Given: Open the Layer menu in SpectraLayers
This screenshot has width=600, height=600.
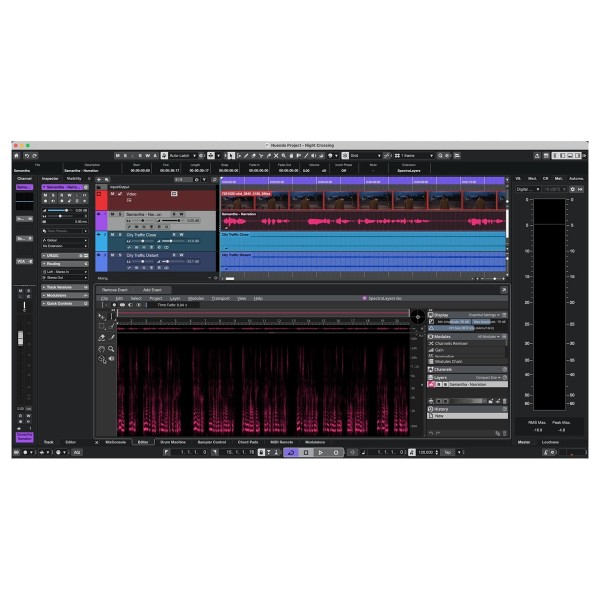Looking at the screenshot, I should click(175, 298).
